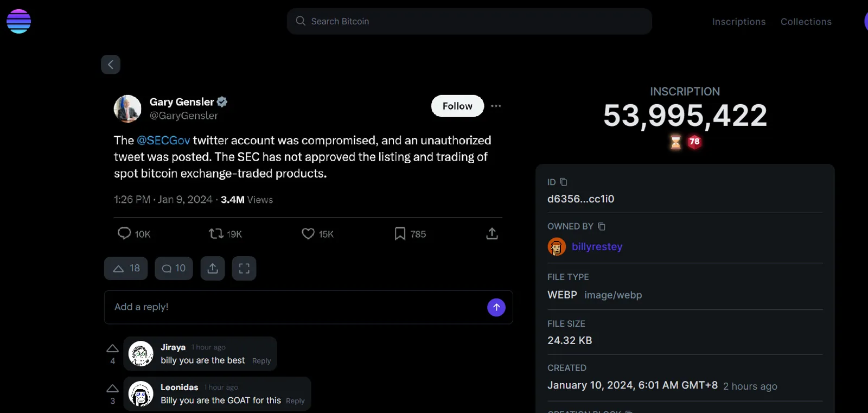Open the Inscriptions section
This screenshot has width=868, height=413.
(739, 21)
